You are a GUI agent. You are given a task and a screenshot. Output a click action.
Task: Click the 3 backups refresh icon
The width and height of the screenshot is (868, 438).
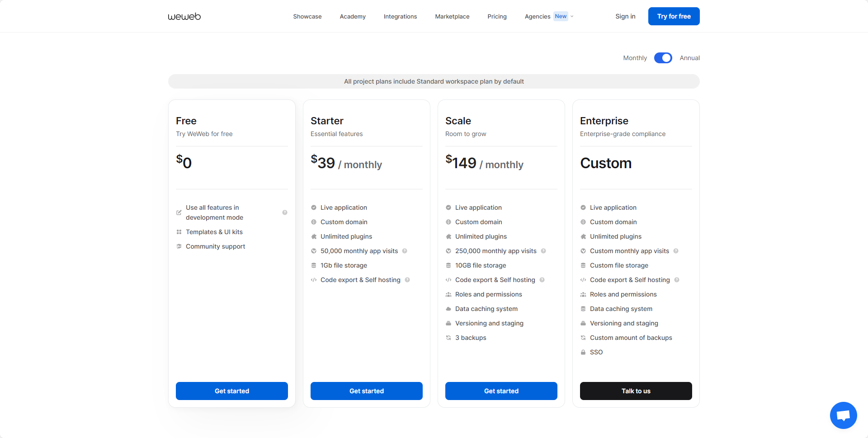pyautogui.click(x=448, y=338)
